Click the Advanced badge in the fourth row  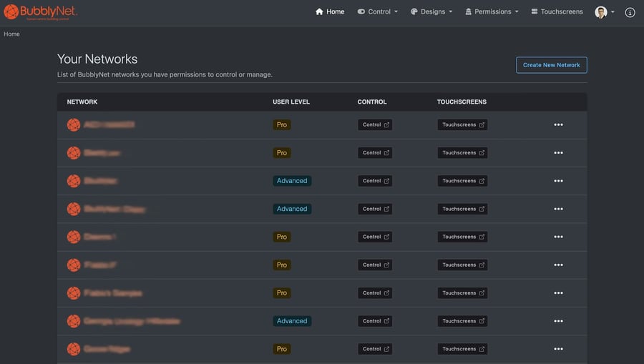[292, 209]
